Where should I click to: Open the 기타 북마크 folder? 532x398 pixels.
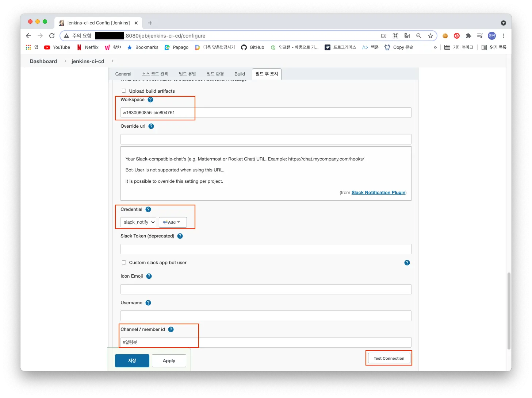tap(459, 47)
